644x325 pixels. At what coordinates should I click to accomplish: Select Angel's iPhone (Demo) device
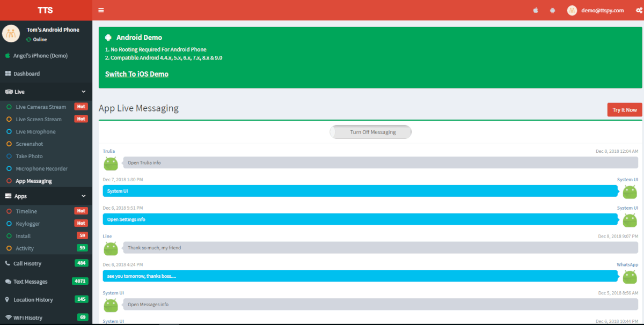(x=40, y=55)
